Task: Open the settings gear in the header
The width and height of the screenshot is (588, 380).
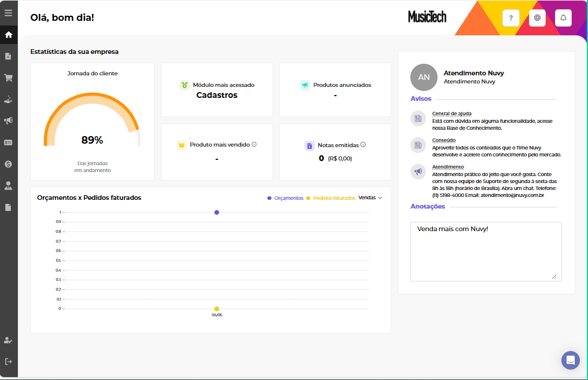Action: point(537,18)
